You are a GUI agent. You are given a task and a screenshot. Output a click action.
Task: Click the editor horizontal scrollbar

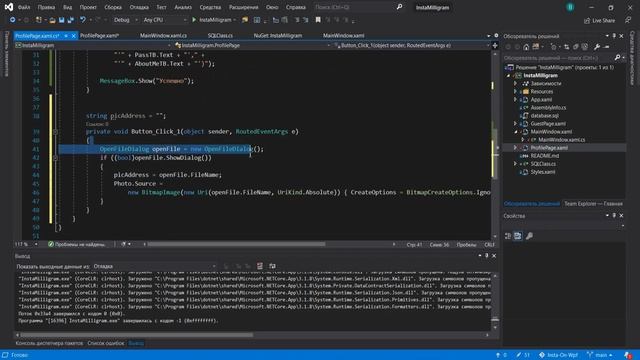click(x=236, y=244)
